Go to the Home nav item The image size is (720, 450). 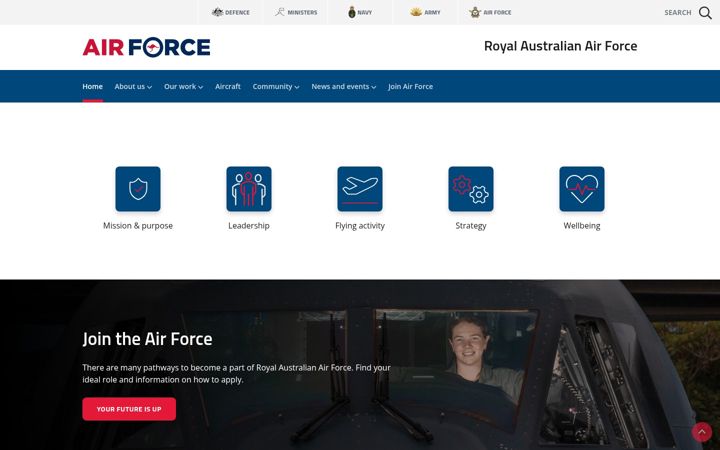click(92, 86)
